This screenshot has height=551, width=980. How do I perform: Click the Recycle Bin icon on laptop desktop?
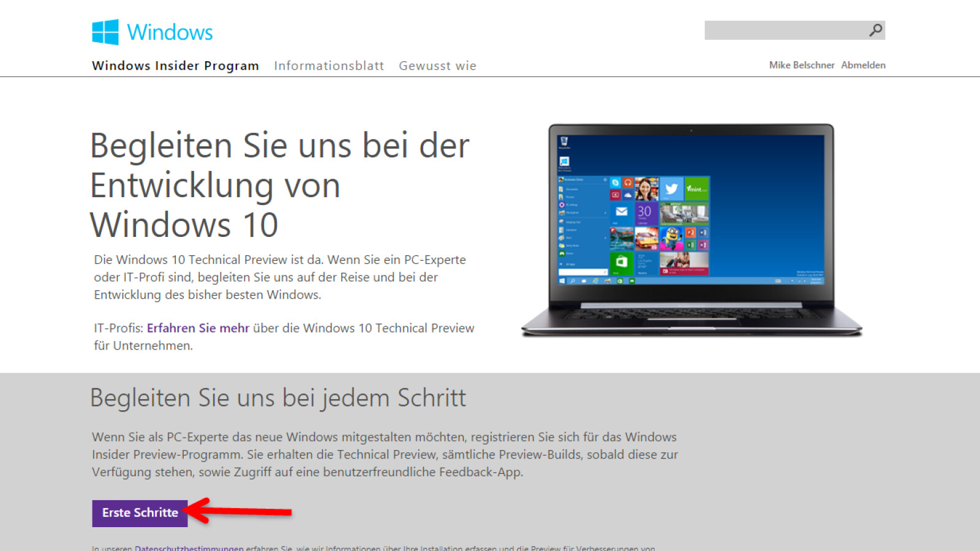[564, 142]
